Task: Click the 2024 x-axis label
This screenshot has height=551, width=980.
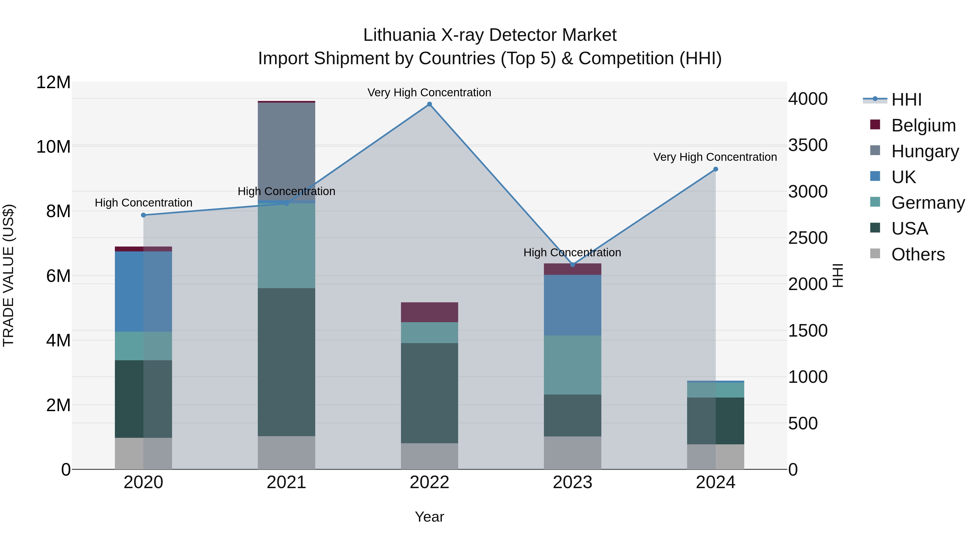Action: 716,482
